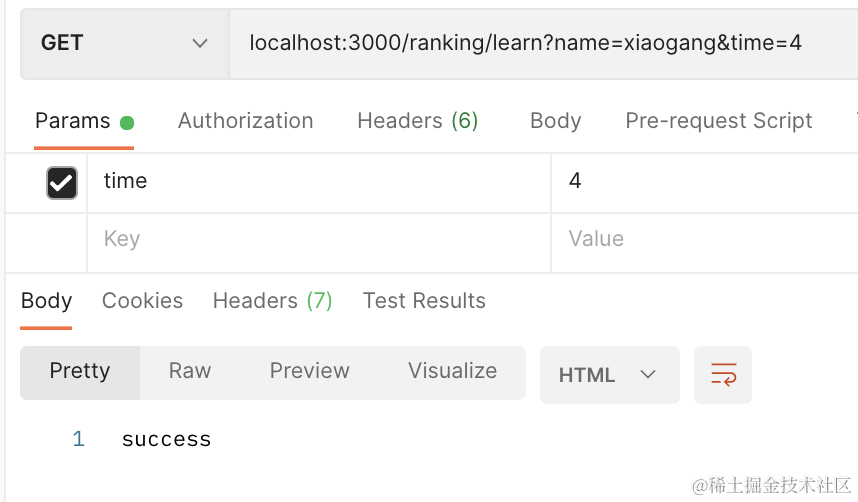This screenshot has width=858, height=502.
Task: Switch to response Cookies tab
Action: (142, 301)
